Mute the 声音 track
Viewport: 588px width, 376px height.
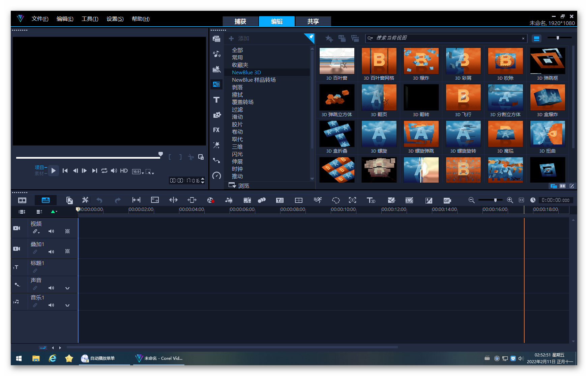point(51,288)
